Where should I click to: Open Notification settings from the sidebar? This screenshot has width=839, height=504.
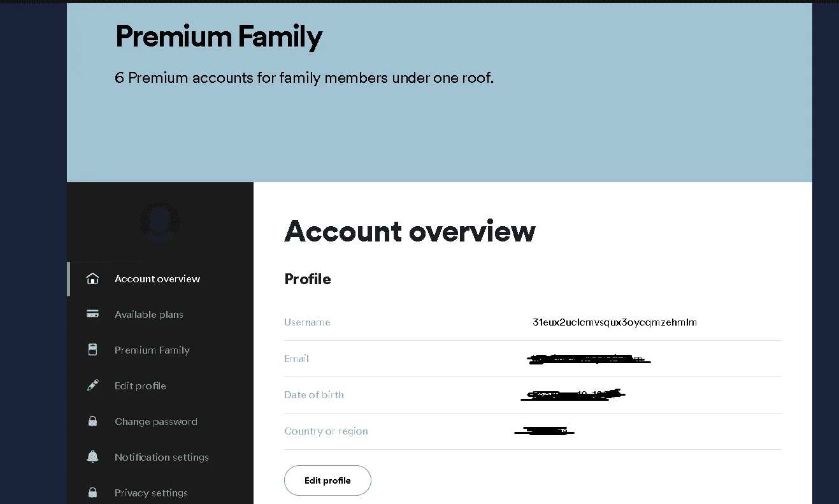click(x=162, y=457)
